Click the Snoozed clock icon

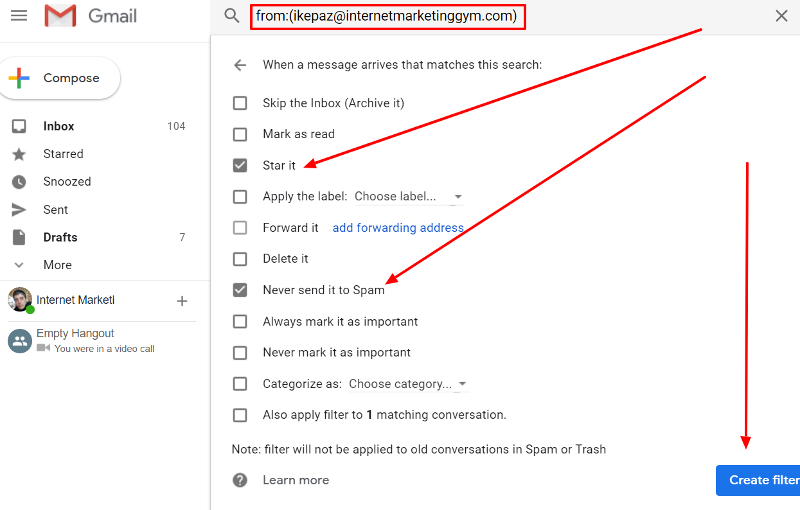[x=19, y=182]
